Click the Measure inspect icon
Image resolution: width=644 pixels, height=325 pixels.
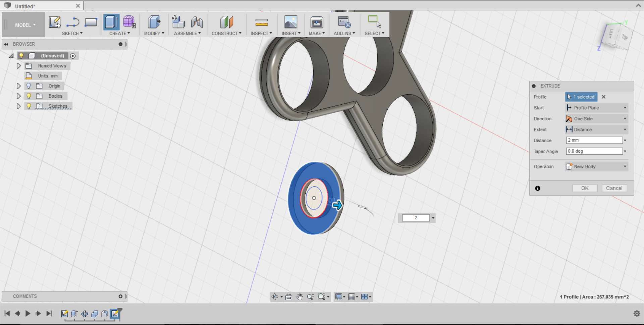[262, 22]
